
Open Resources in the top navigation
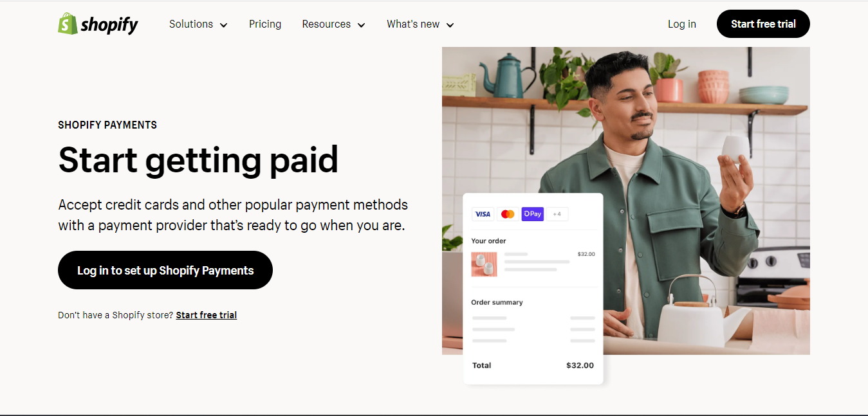[x=326, y=24]
